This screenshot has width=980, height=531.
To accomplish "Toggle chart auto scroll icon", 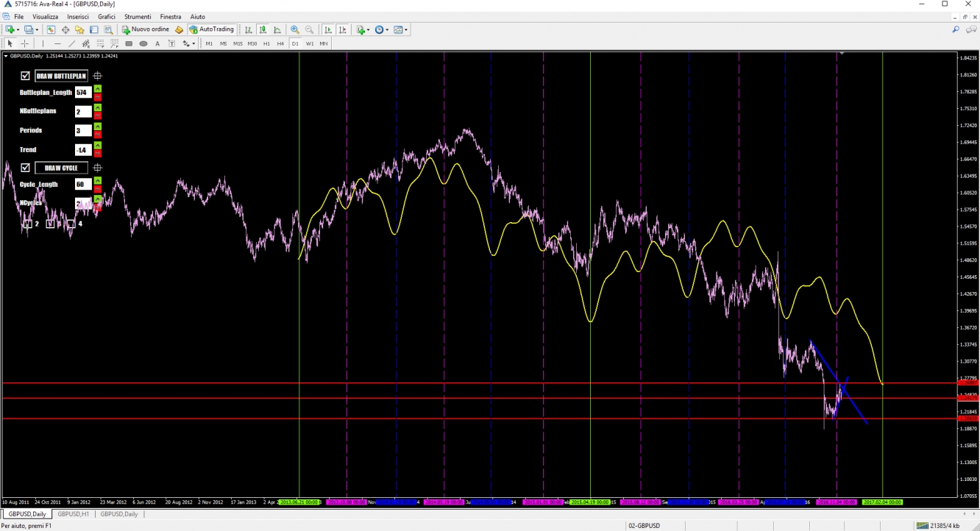I will point(328,29).
